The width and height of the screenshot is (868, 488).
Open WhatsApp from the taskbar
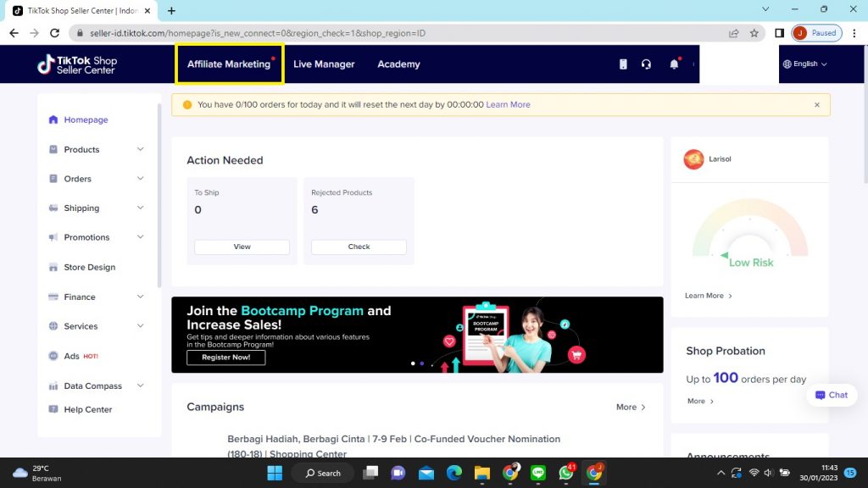pyautogui.click(x=566, y=473)
